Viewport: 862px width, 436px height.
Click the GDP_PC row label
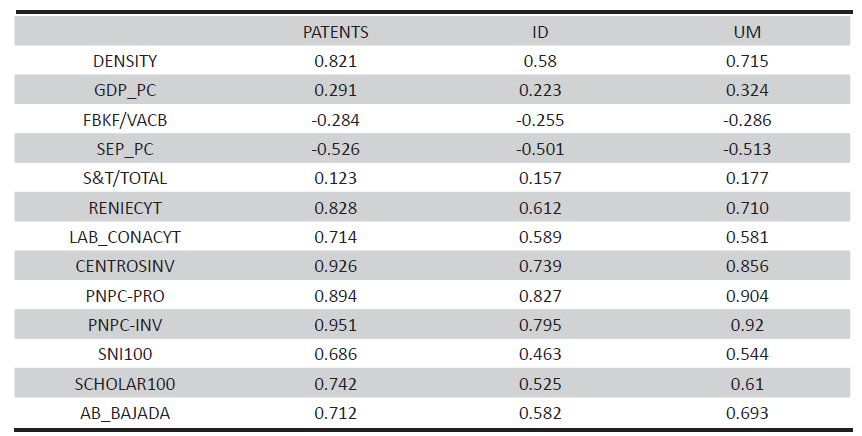pyautogui.click(x=125, y=91)
